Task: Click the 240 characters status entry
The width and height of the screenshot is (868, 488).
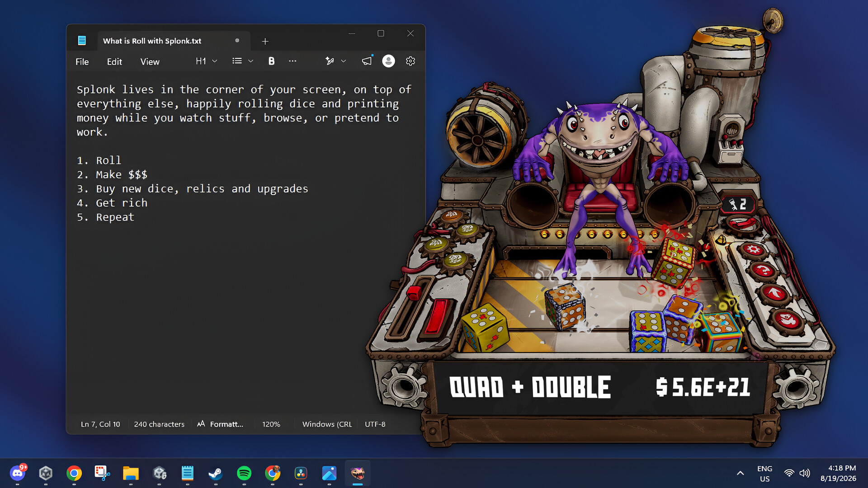Action: [x=159, y=424]
